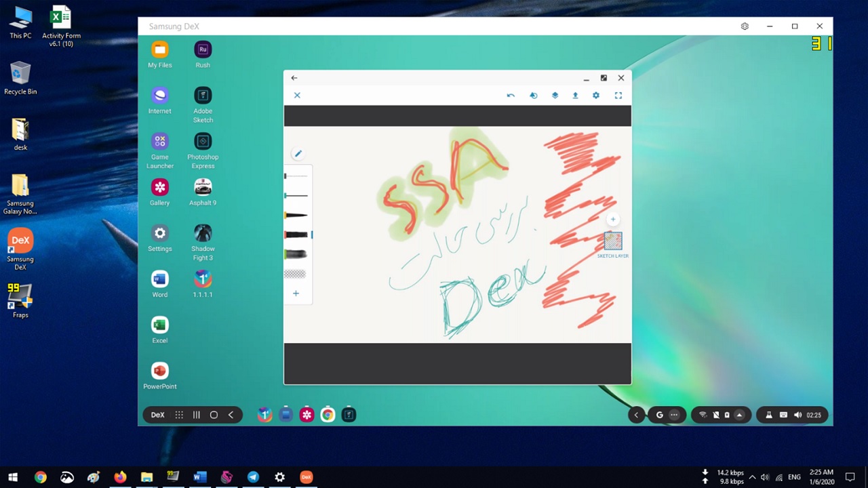Screen dimensions: 868x488
Task: Select the Recycle Bin desktop icon
Action: (x=20, y=78)
